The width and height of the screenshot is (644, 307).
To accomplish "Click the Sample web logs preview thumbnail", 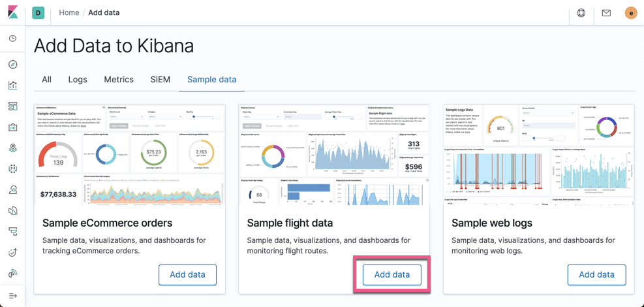I will (539, 155).
